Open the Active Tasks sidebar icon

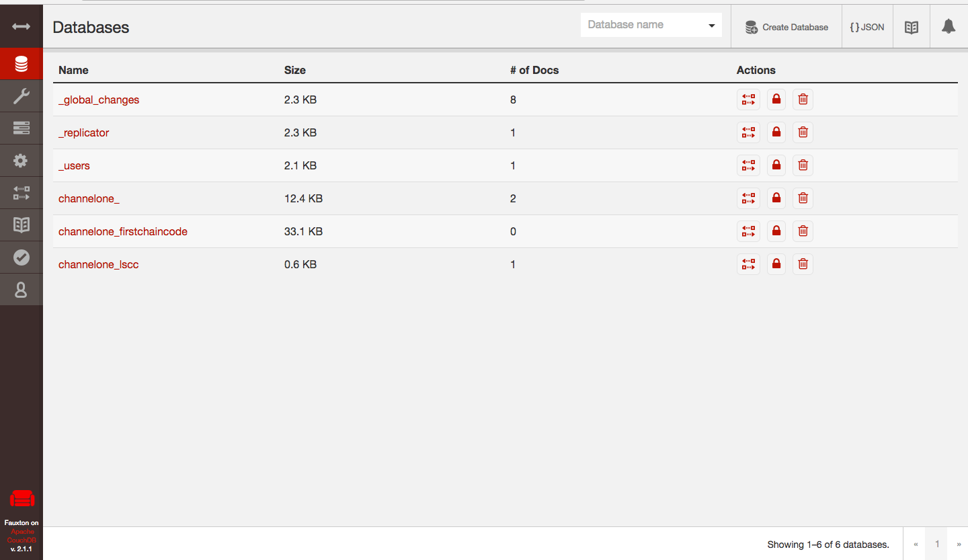(x=21, y=128)
